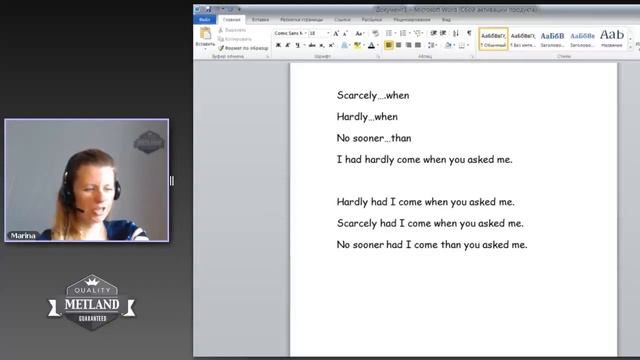Screen dimensions: 640x360
Task: Click the Sort A-Z button
Action: 456,33
